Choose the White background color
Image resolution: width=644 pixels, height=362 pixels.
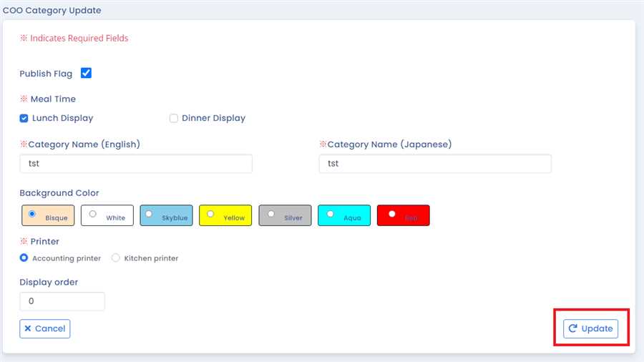92,214
